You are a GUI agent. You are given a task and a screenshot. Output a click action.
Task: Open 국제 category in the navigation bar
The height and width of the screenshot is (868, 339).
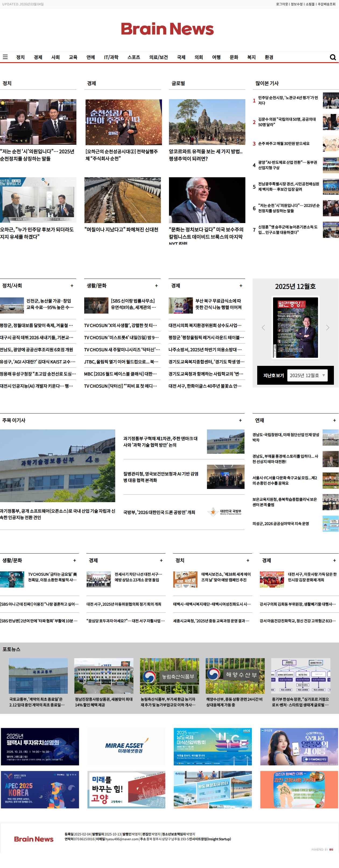(x=181, y=57)
